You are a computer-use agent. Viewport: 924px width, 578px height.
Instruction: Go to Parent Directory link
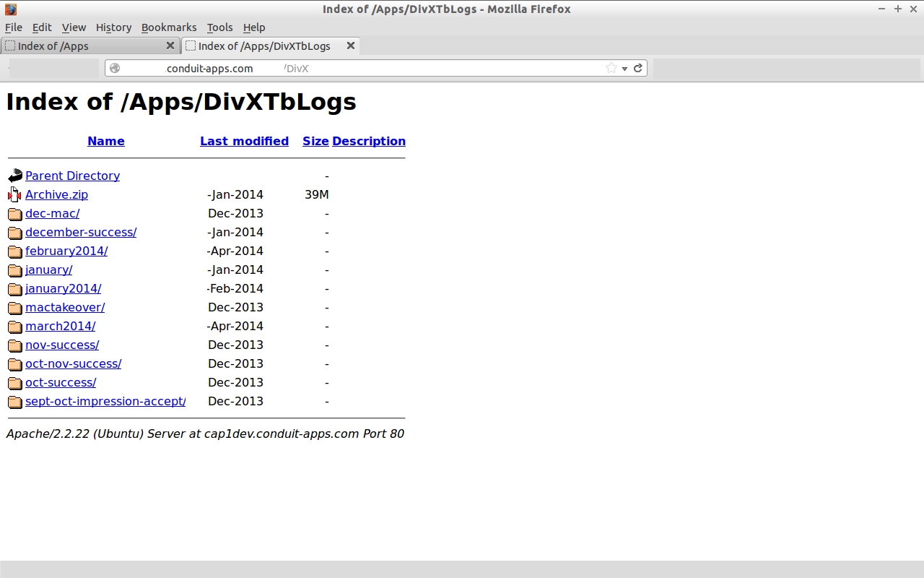72,176
